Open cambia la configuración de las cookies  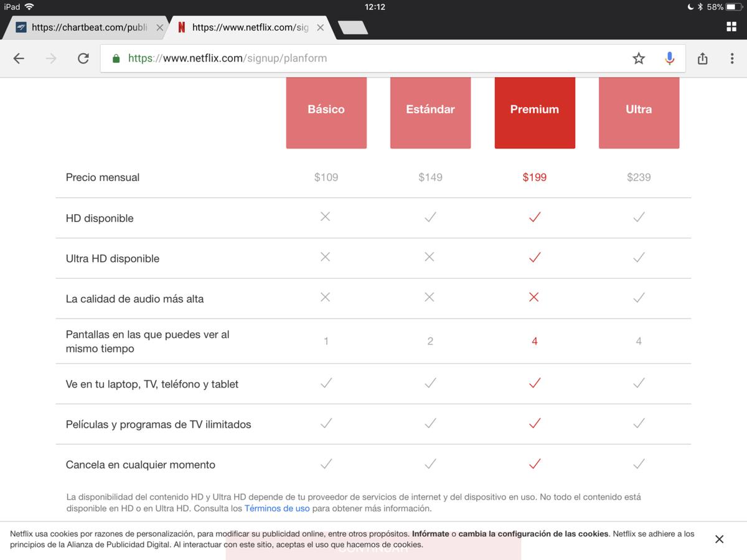point(533,534)
